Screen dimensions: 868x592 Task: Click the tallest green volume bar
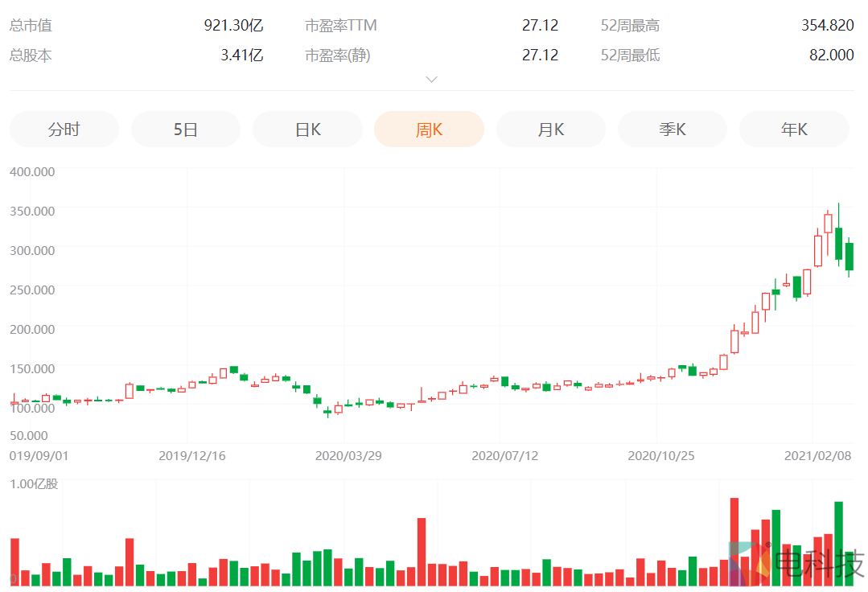[x=839, y=543]
